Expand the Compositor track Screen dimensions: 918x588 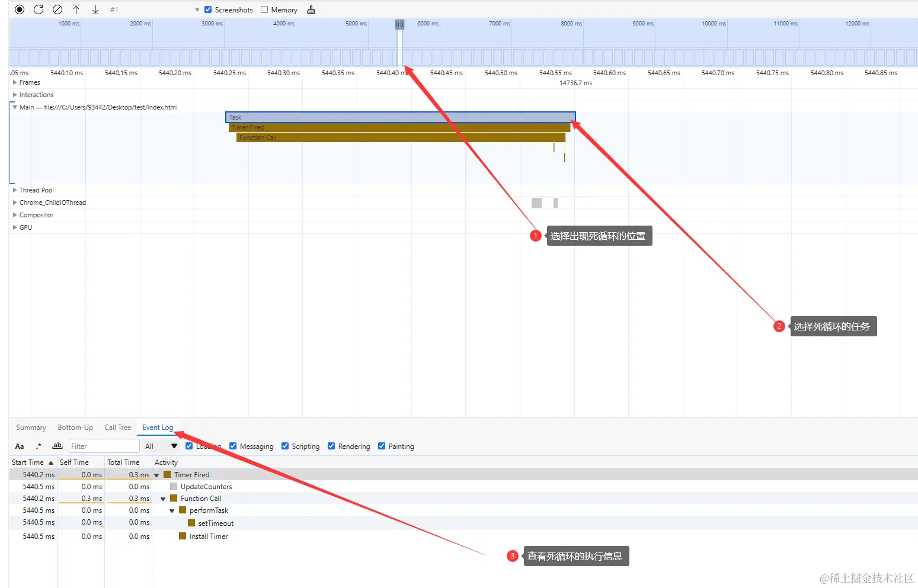pos(15,215)
